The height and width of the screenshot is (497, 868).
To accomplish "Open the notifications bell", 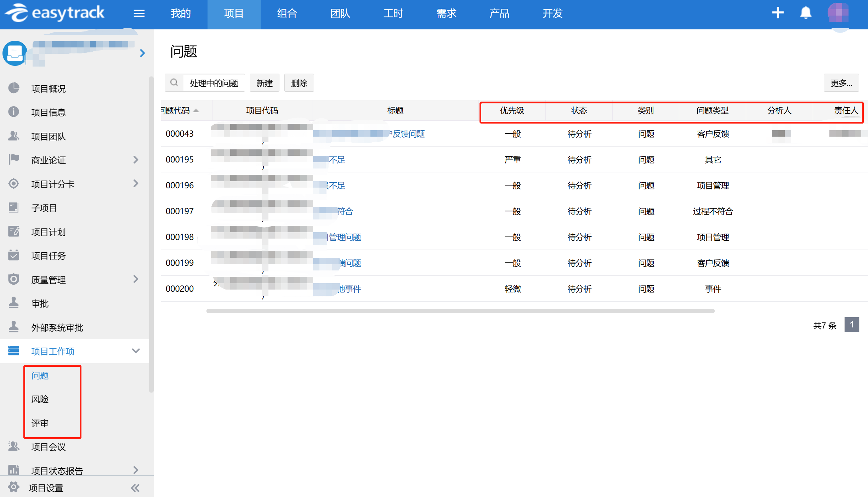I will (x=806, y=13).
